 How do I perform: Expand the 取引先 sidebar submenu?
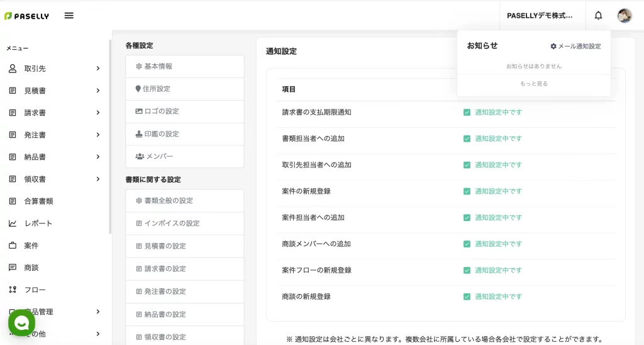click(98, 69)
